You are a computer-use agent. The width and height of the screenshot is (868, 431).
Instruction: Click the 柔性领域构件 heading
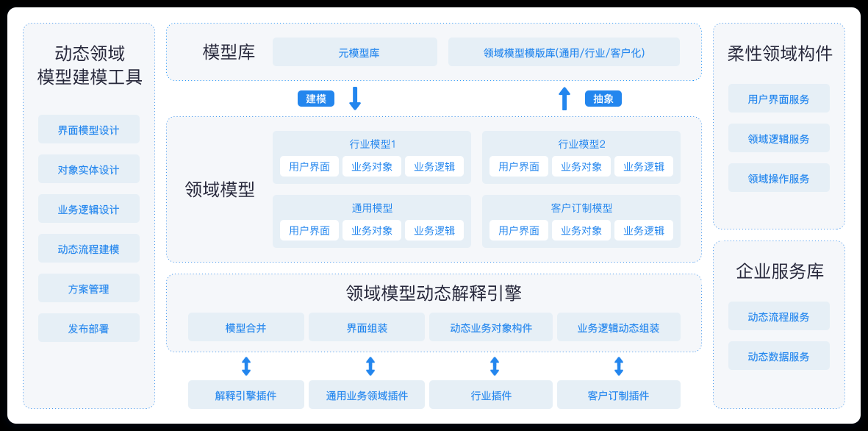point(779,54)
